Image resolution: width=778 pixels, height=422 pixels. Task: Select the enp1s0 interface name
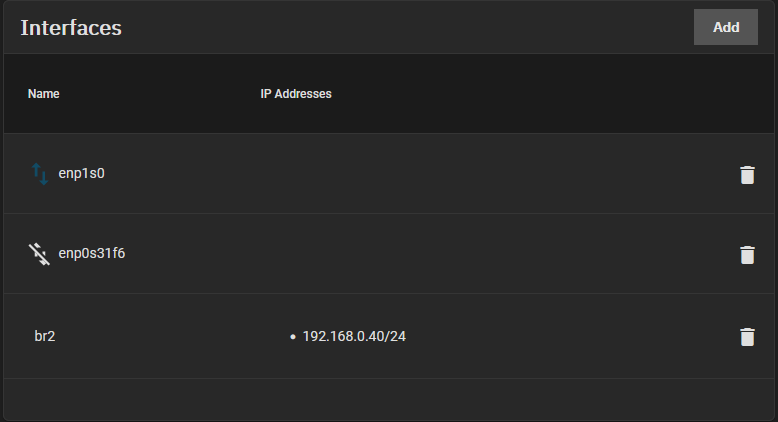(82, 173)
